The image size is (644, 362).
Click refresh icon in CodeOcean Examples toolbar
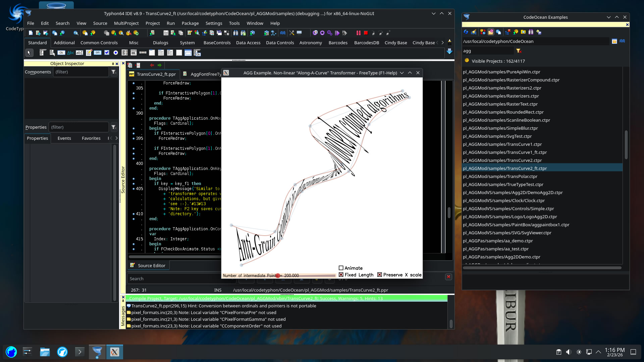[x=466, y=32]
